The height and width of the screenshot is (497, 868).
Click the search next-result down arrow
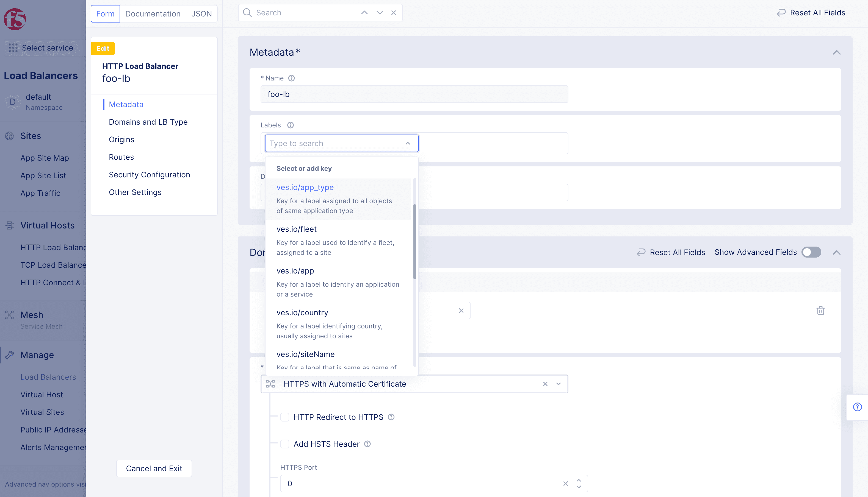point(380,13)
